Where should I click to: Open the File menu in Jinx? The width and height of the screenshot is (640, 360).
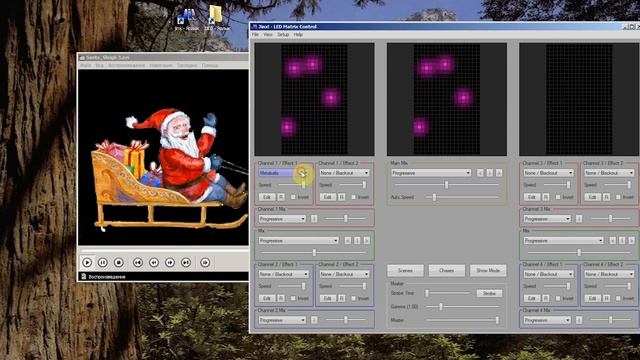coord(255,35)
